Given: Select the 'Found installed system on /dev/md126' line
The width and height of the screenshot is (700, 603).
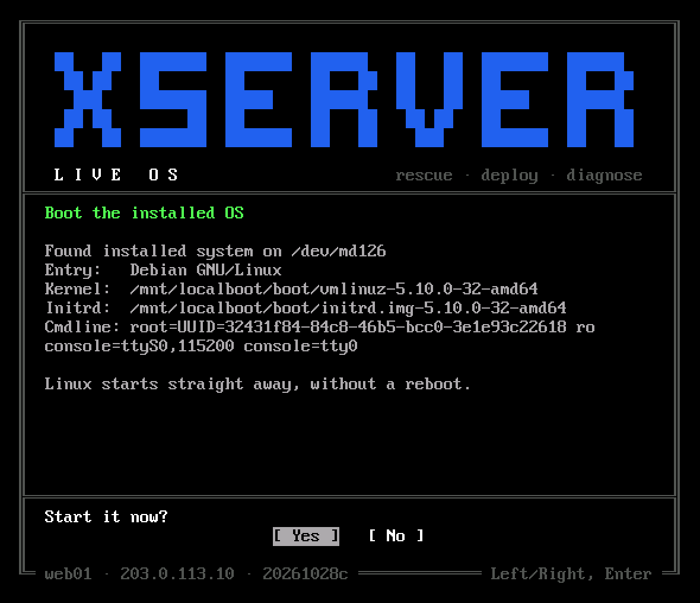Looking at the screenshot, I should tap(215, 251).
